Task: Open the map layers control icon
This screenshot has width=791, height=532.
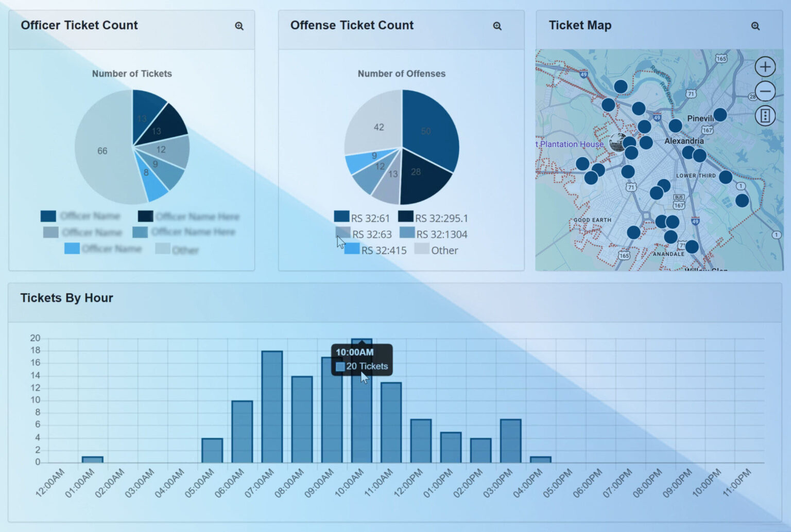Action: pyautogui.click(x=765, y=116)
